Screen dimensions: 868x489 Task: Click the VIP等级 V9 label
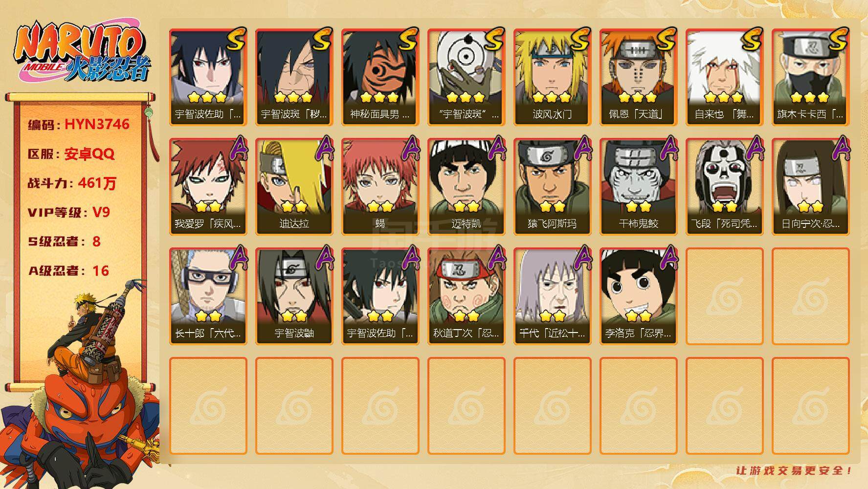[x=69, y=212]
